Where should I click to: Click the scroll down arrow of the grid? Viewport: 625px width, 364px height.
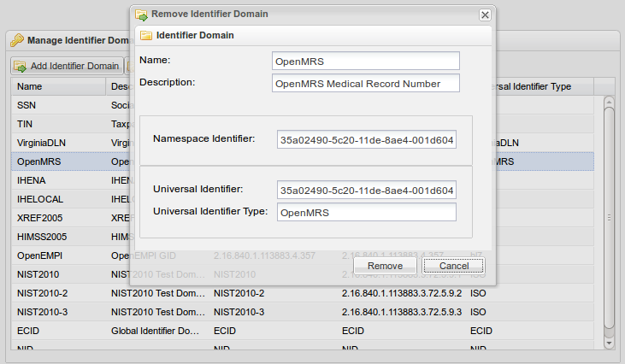pos(609,343)
